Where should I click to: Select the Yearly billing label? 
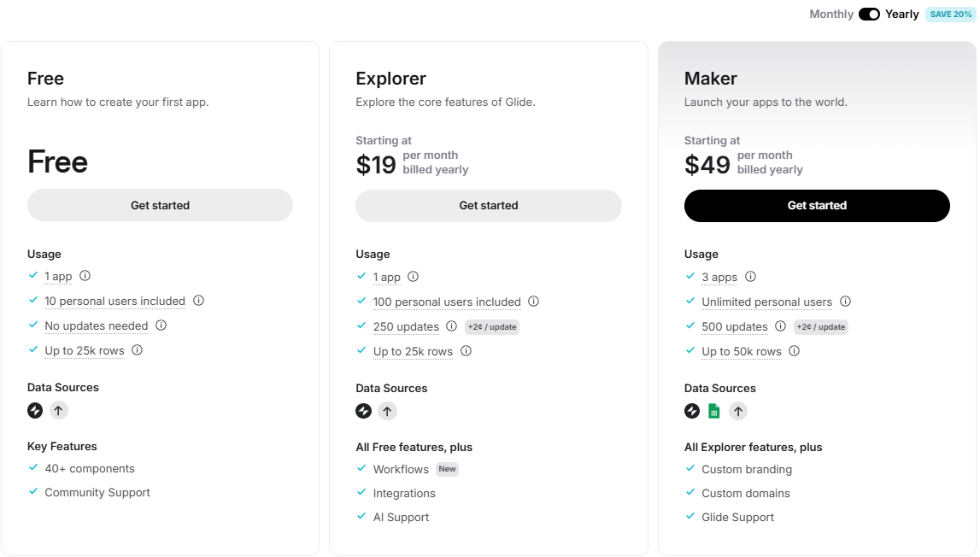[903, 14]
